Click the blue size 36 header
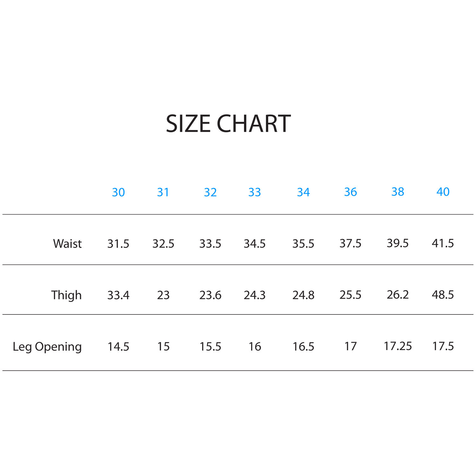Image resolution: width=476 pixels, height=476 pixels. click(350, 192)
